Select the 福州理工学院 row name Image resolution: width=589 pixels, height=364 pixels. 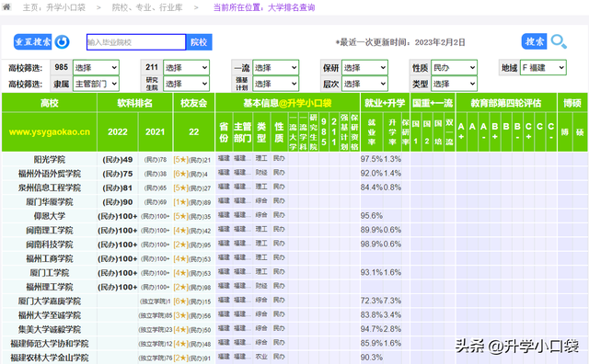tap(49, 287)
